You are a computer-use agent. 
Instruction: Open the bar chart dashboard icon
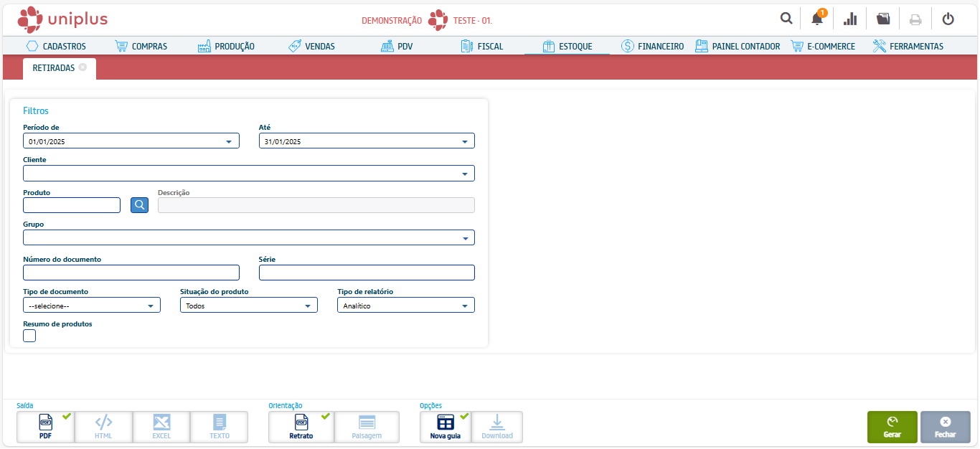[x=850, y=19]
